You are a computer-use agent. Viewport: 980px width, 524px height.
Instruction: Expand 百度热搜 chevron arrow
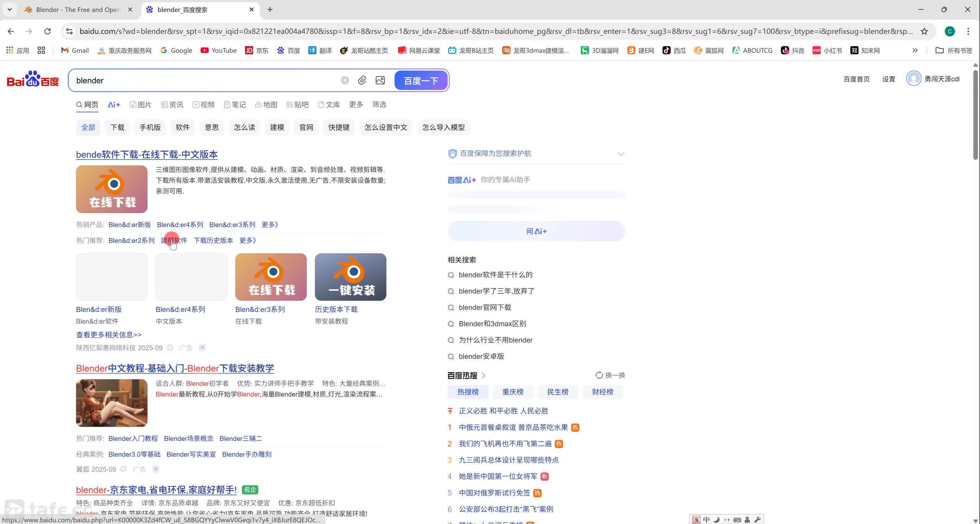[483, 376]
